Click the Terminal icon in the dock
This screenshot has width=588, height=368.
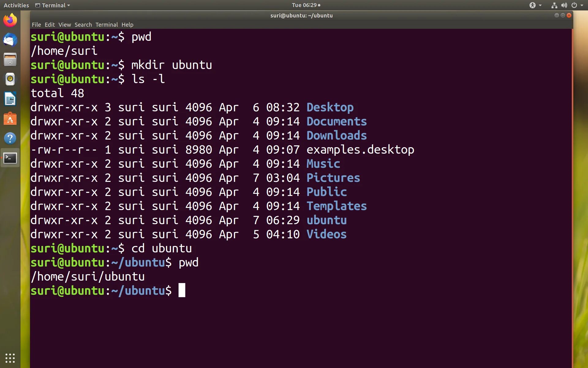10,158
